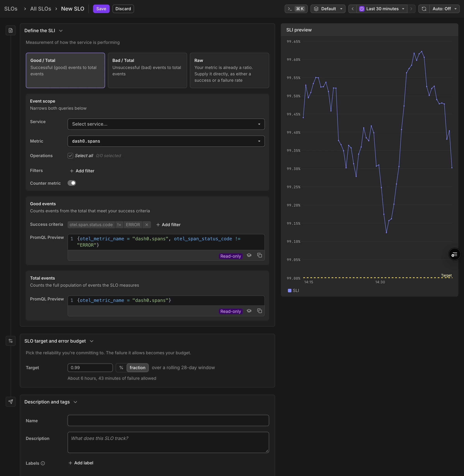
Task: Collapse the SLO target and error budget section
Action: tap(92, 341)
